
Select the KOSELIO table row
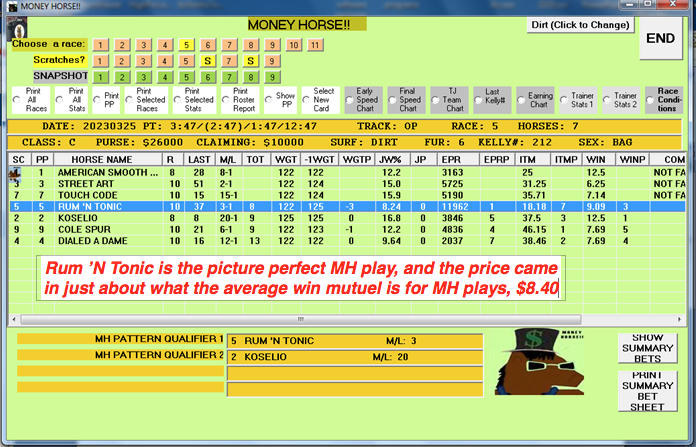[x=347, y=218]
